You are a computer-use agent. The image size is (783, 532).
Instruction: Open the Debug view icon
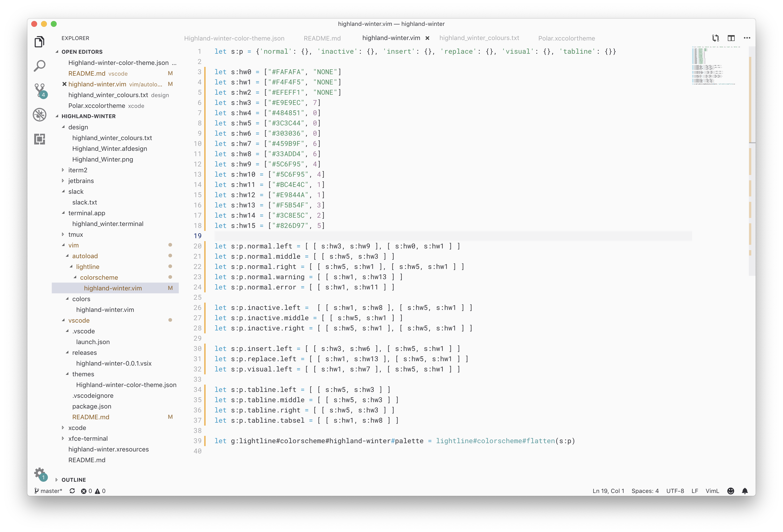coord(39,114)
